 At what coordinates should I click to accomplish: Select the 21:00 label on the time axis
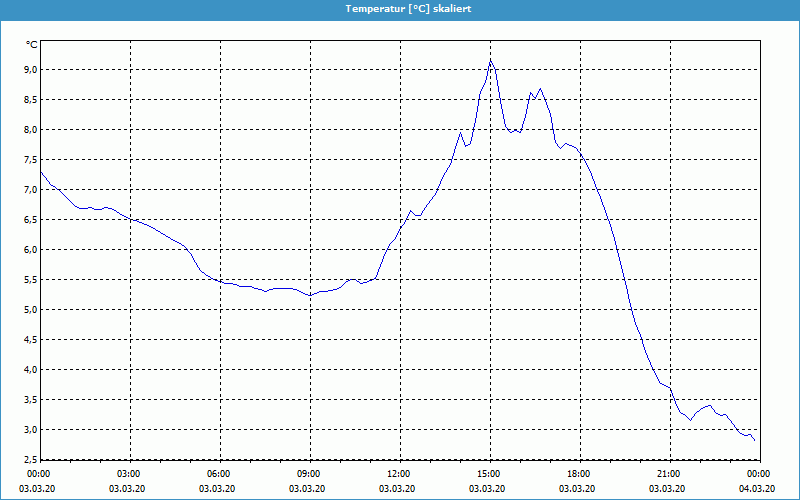tap(668, 474)
